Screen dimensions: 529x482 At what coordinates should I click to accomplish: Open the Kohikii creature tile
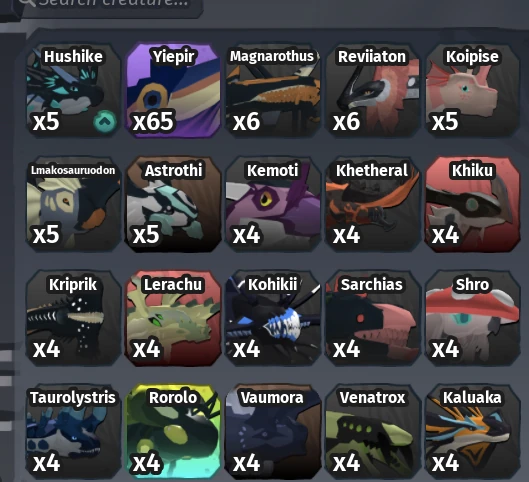click(x=273, y=318)
